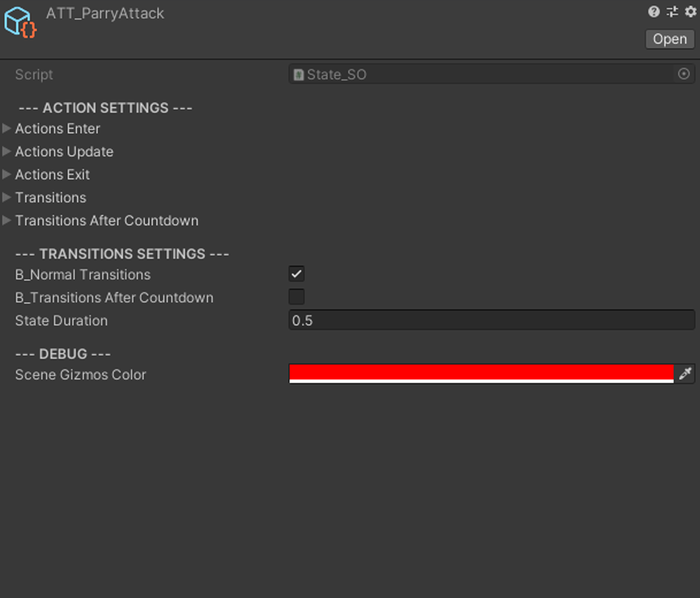Click the State Duration value field

[x=492, y=320]
